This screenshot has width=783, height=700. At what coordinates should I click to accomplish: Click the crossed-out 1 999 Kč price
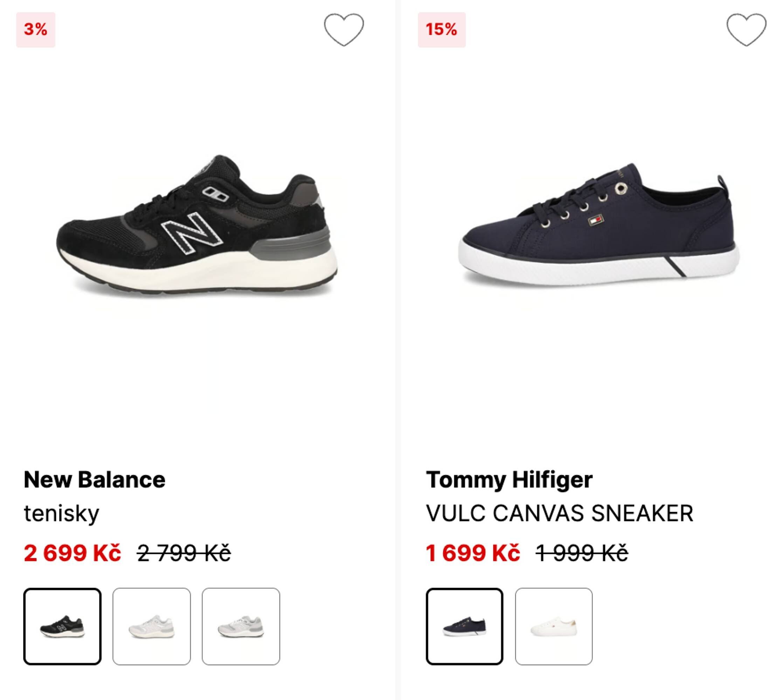point(582,553)
